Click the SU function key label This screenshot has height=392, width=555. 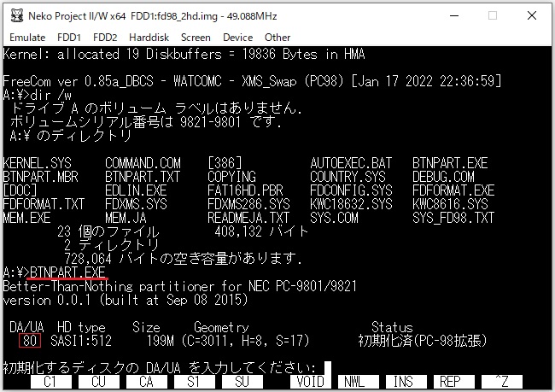coord(242,382)
